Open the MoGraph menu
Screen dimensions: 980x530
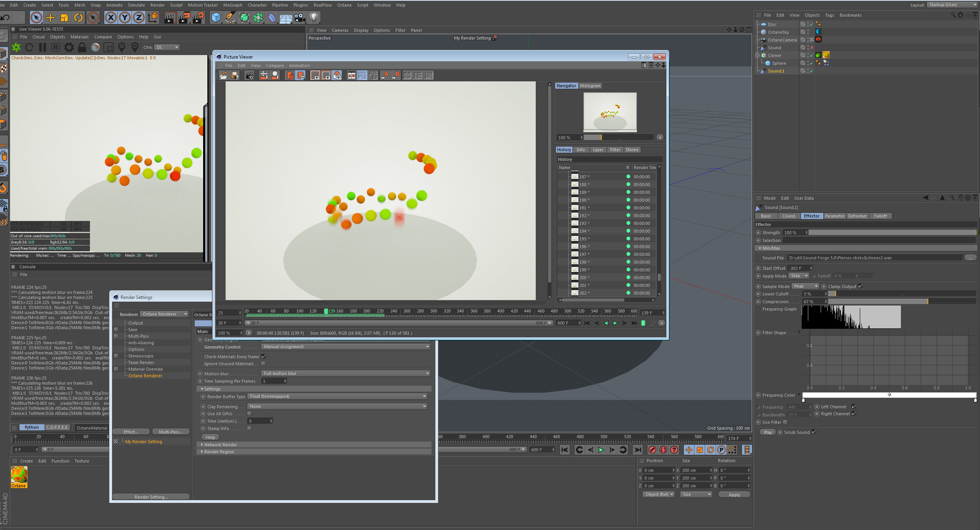[x=232, y=5]
